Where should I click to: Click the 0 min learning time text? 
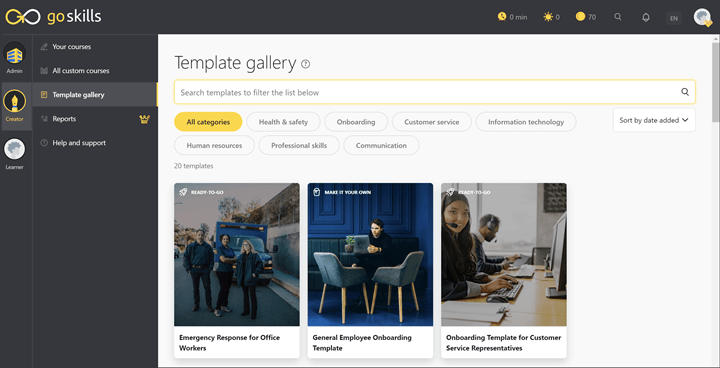coord(518,17)
